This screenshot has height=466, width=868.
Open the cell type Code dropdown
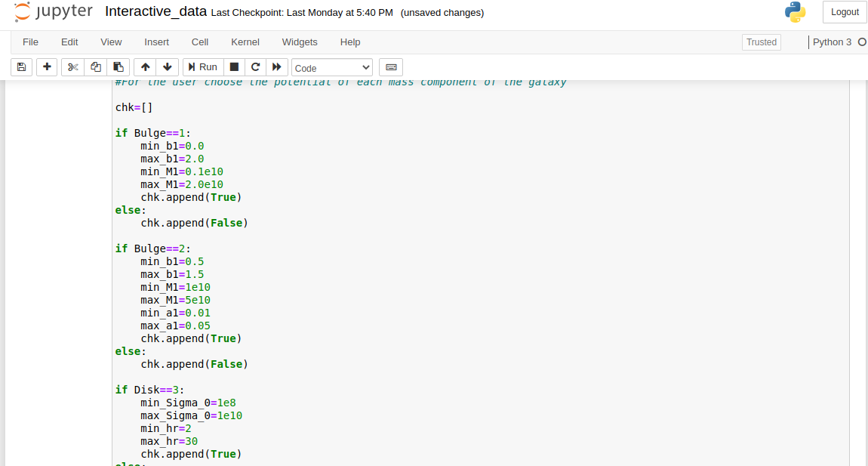(x=332, y=68)
